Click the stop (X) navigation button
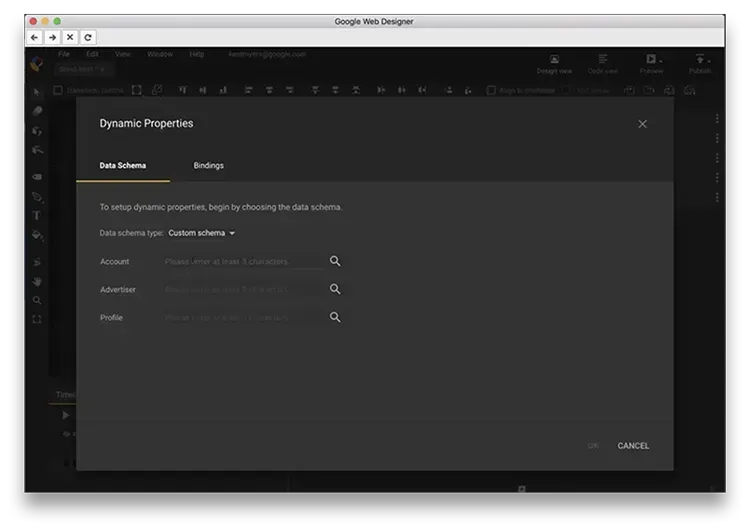 [70, 37]
